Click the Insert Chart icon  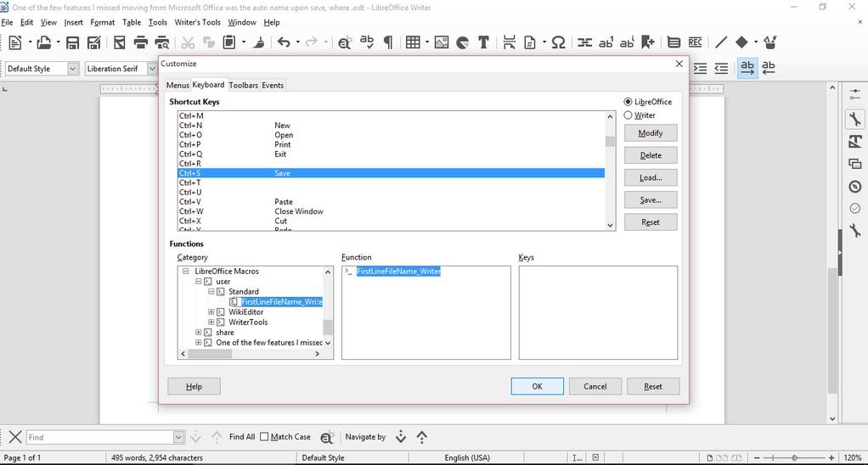(x=463, y=42)
